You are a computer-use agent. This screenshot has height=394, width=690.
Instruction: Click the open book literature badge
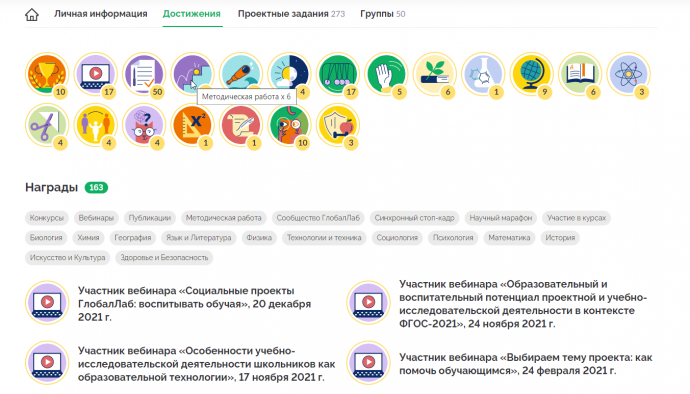click(580, 74)
